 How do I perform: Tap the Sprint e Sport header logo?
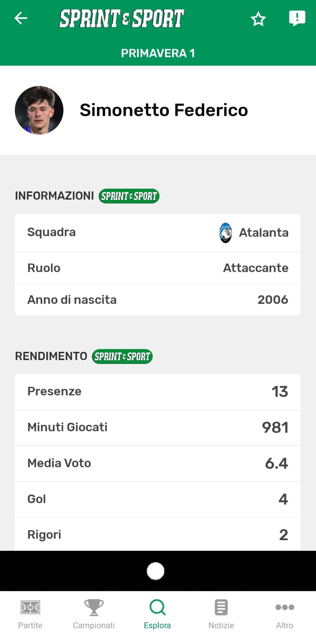[122, 19]
